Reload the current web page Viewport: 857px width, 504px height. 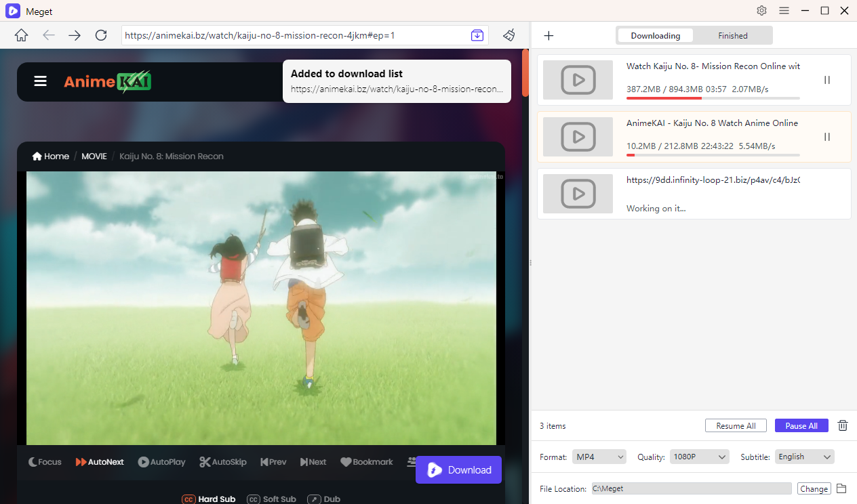pos(101,35)
